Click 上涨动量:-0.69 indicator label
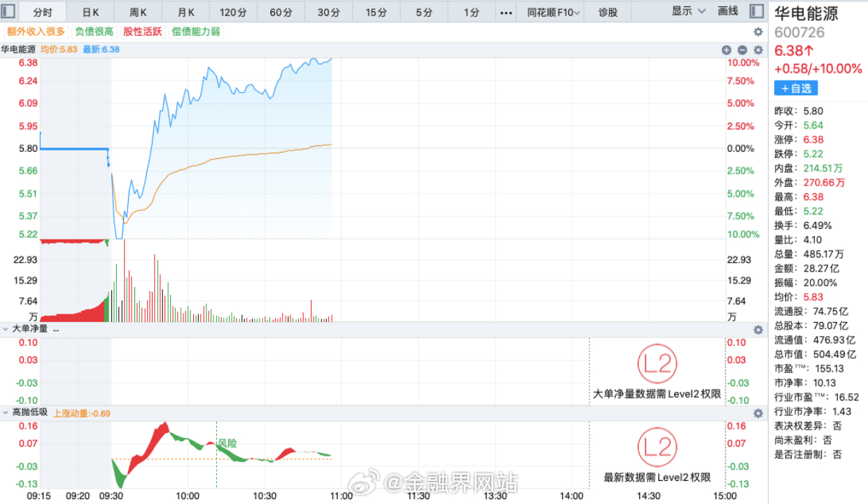Screen dimensions: 868x504 point(82,413)
